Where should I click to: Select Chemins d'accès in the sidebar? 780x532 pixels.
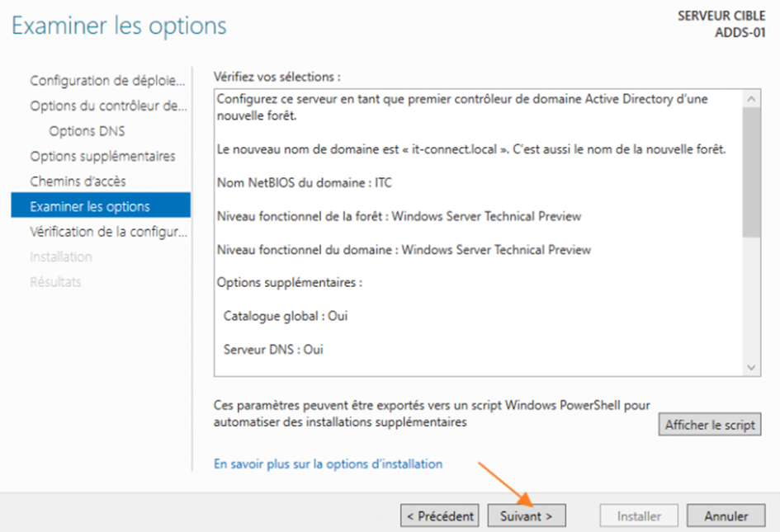[78, 181]
